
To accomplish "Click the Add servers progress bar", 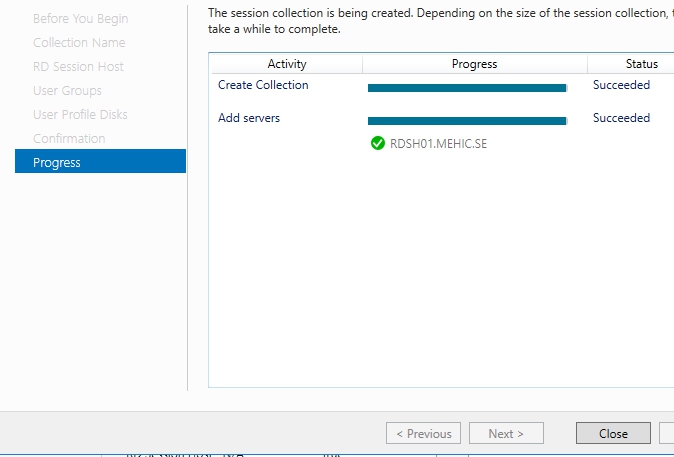I will coord(467,121).
